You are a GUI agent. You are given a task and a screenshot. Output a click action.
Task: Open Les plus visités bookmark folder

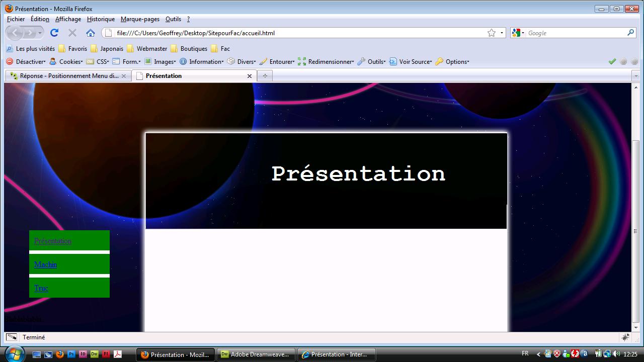pos(30,49)
